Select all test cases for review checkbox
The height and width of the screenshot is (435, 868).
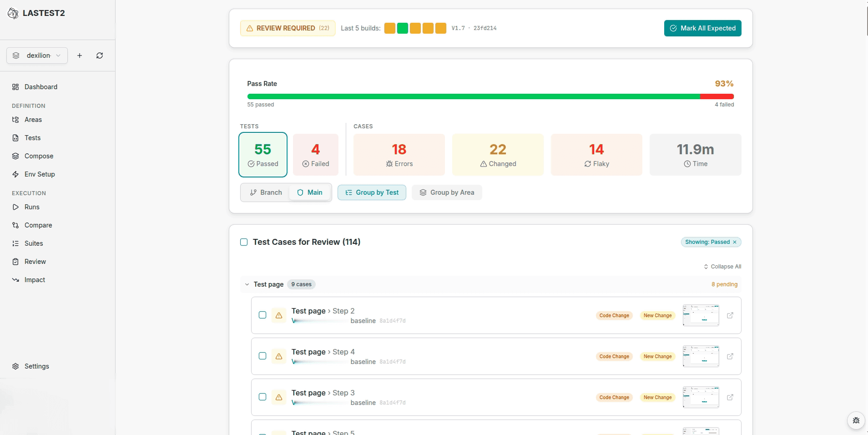(x=244, y=242)
